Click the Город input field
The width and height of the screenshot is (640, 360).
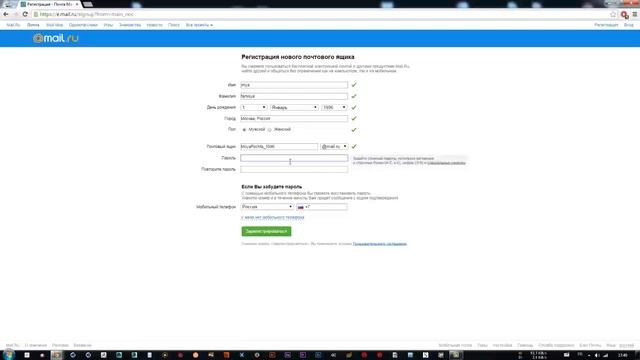[x=294, y=119]
